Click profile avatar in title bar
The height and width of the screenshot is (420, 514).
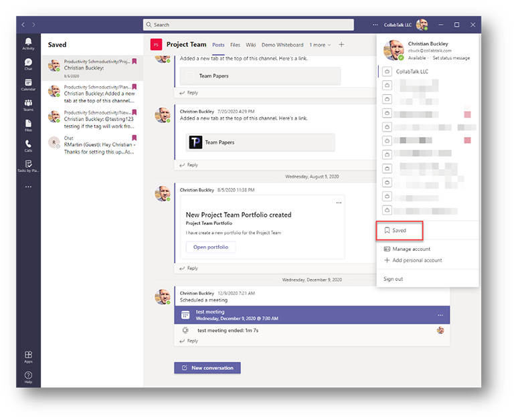(x=422, y=25)
